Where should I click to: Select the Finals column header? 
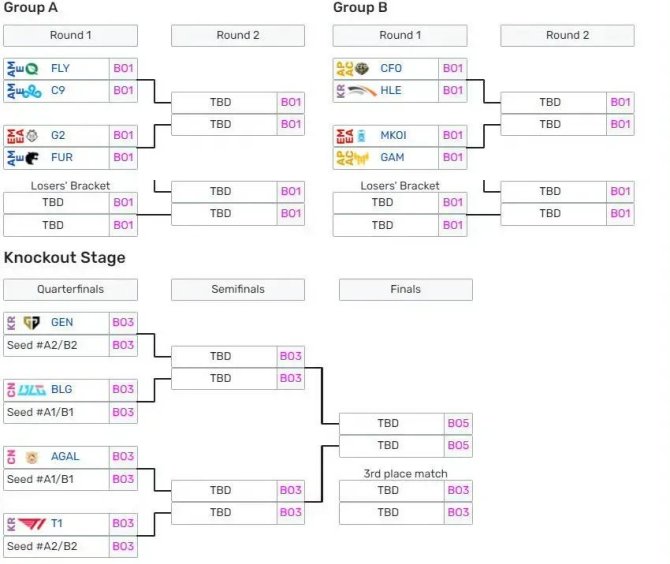[x=405, y=290]
